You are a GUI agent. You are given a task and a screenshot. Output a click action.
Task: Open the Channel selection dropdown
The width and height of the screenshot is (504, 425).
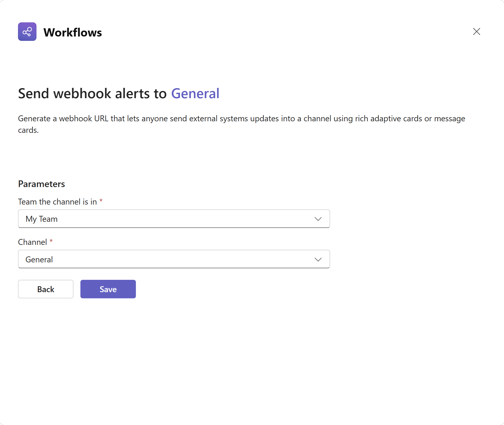pyautogui.click(x=174, y=259)
